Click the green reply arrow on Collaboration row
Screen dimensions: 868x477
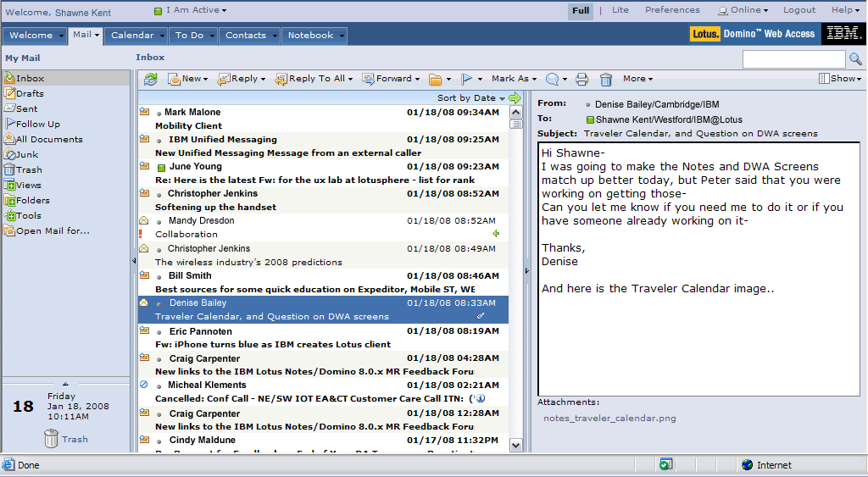[x=496, y=234]
